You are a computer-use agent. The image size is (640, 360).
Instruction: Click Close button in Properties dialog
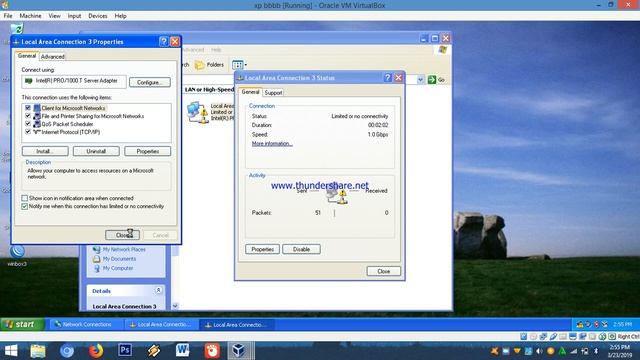click(x=122, y=235)
